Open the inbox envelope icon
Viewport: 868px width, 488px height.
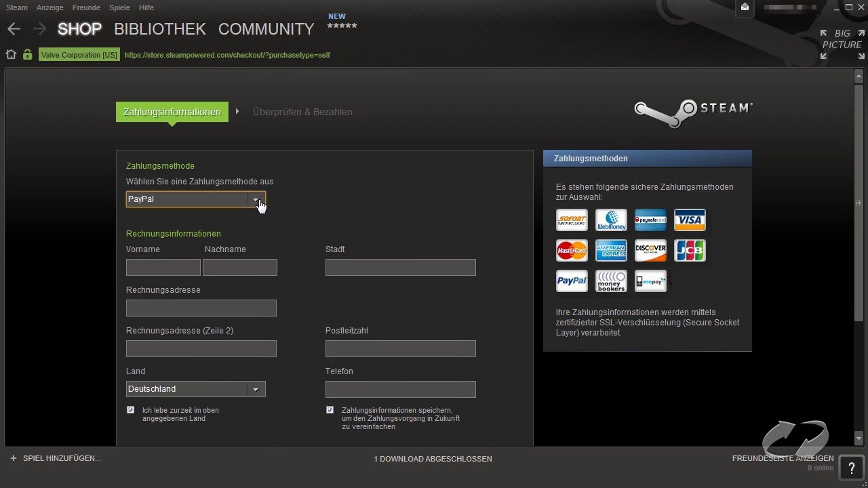point(745,7)
